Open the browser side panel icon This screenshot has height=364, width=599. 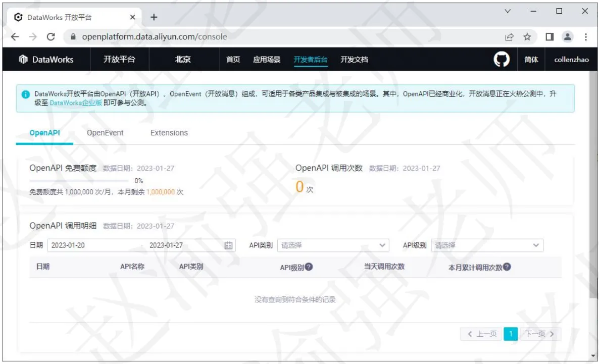coord(550,37)
